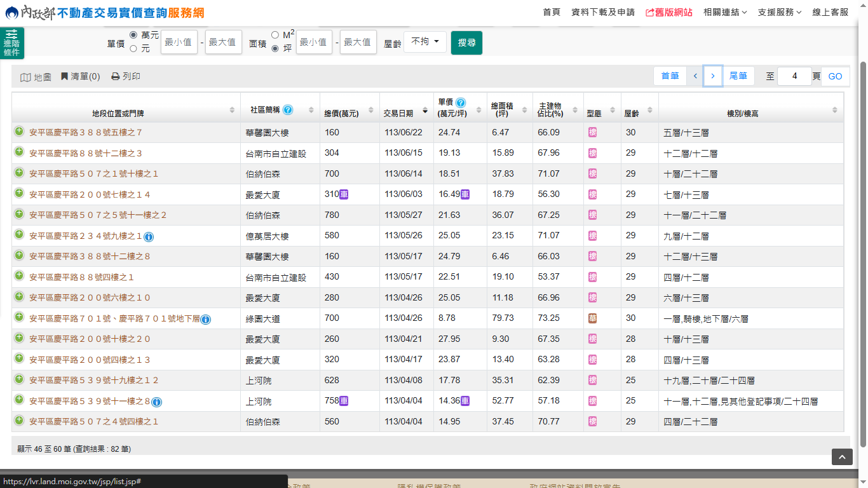The width and height of the screenshot is (868, 488).
Task: Open 資料下載及申請 in the top menu
Action: click(602, 12)
